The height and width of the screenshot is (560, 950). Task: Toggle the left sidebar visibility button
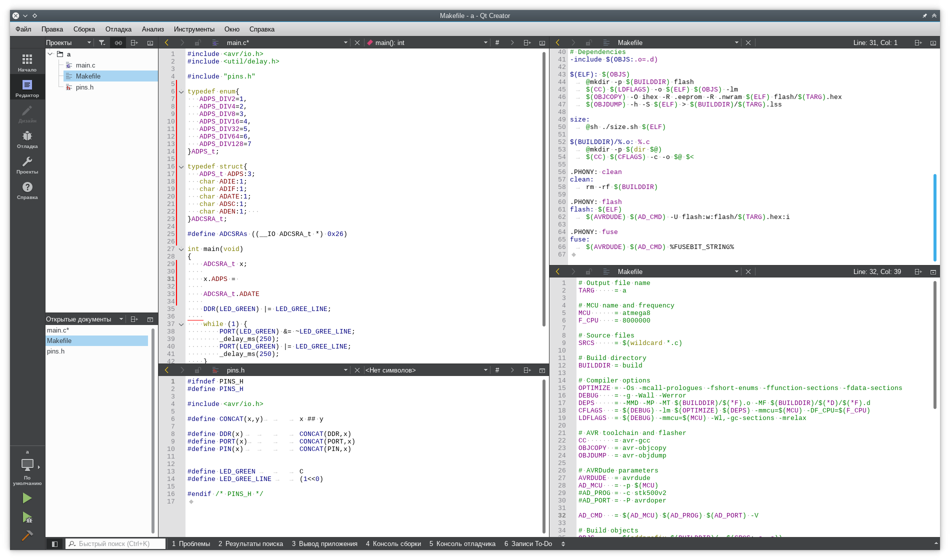(x=55, y=544)
